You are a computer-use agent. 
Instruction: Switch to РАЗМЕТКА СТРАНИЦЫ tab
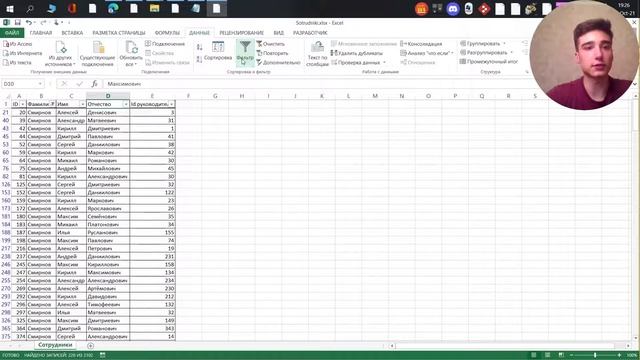(119, 33)
